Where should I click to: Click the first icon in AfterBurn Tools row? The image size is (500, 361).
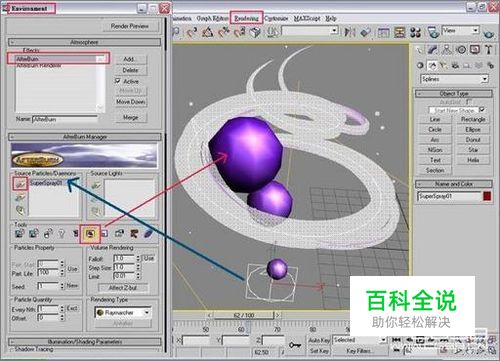[x=19, y=234]
